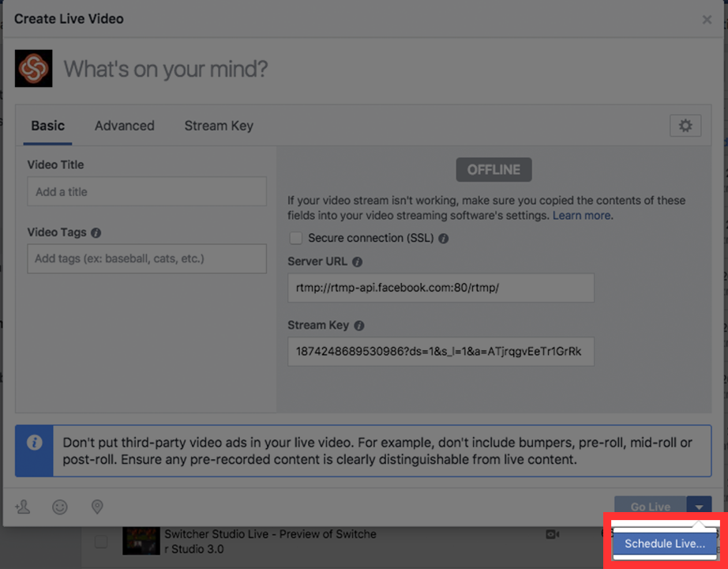This screenshot has height=569, width=728.
Task: Follow the Learn more link
Action: click(581, 215)
